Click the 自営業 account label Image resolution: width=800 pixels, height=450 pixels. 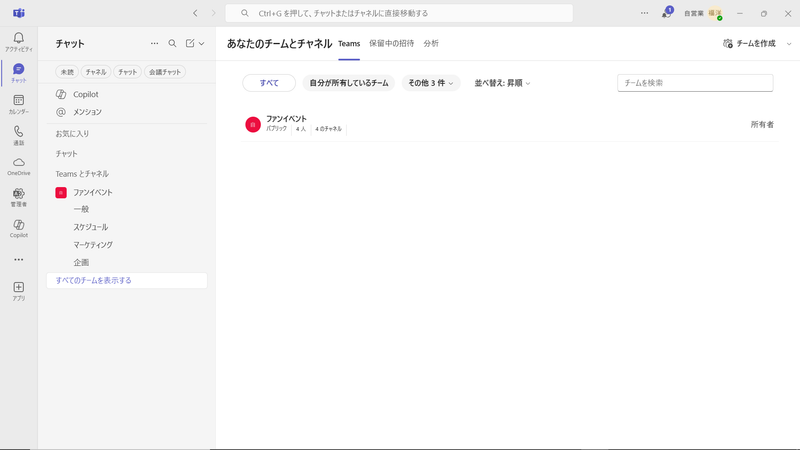tap(693, 13)
